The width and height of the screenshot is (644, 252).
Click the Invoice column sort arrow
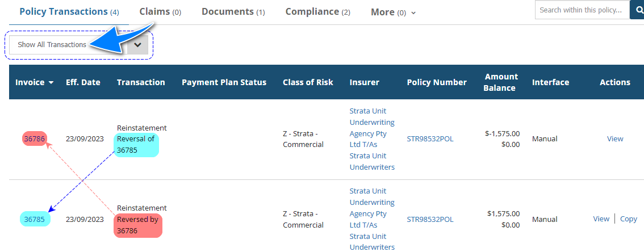51,83
